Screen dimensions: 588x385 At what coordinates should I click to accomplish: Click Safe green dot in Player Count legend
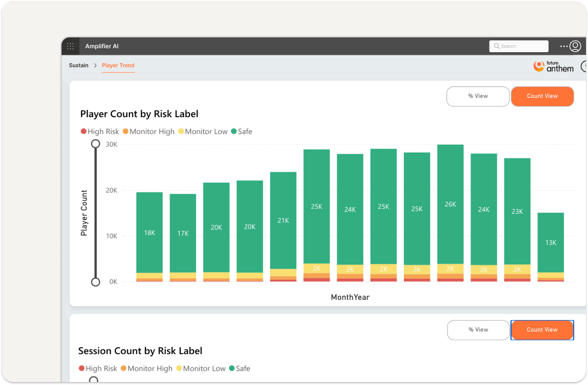233,131
